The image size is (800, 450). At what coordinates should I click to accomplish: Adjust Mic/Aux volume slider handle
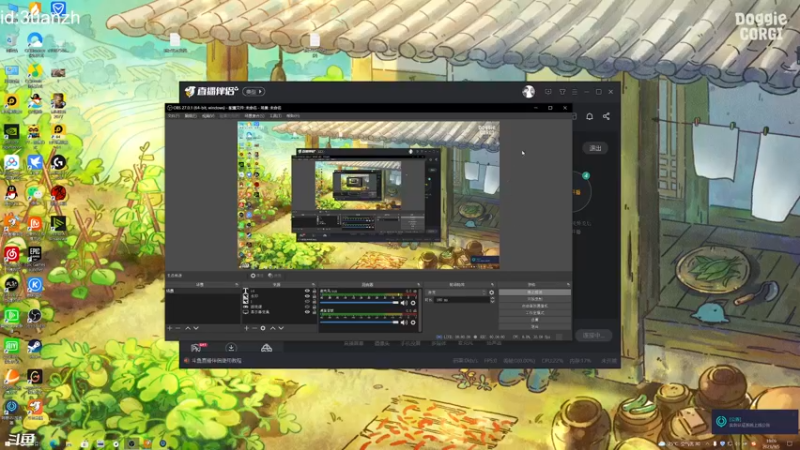pyautogui.click(x=395, y=303)
